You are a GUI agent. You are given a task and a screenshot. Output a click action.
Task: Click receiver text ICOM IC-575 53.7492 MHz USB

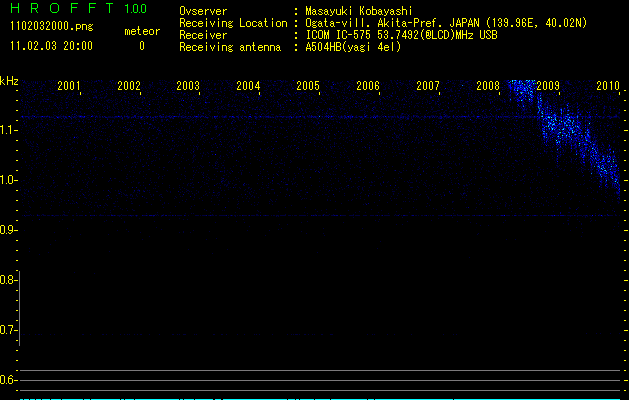401,35
